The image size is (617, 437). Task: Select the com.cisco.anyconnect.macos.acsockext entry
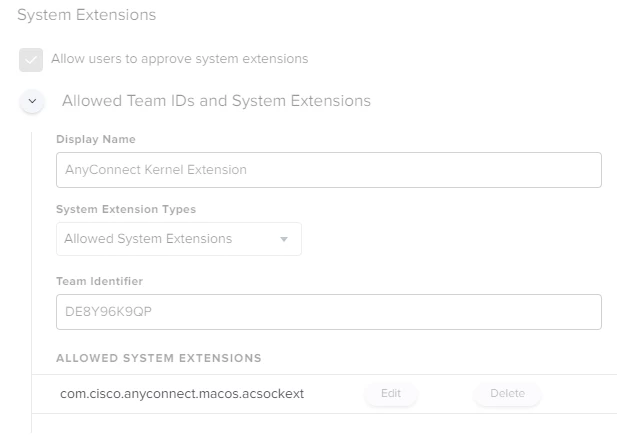(182, 394)
